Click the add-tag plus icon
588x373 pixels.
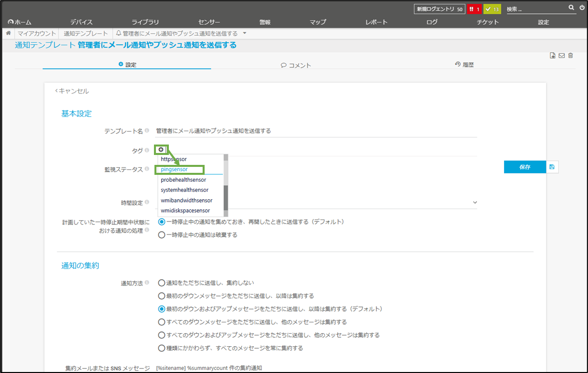[x=161, y=149]
